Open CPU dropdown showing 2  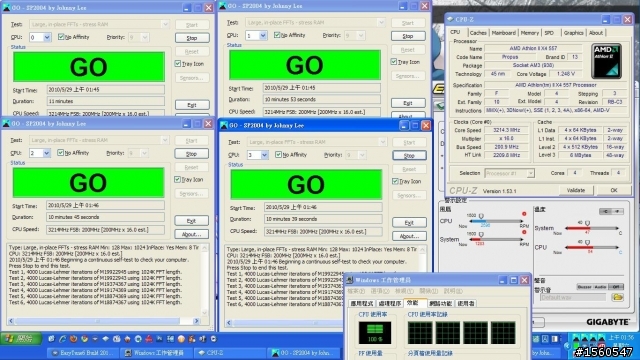pos(39,153)
